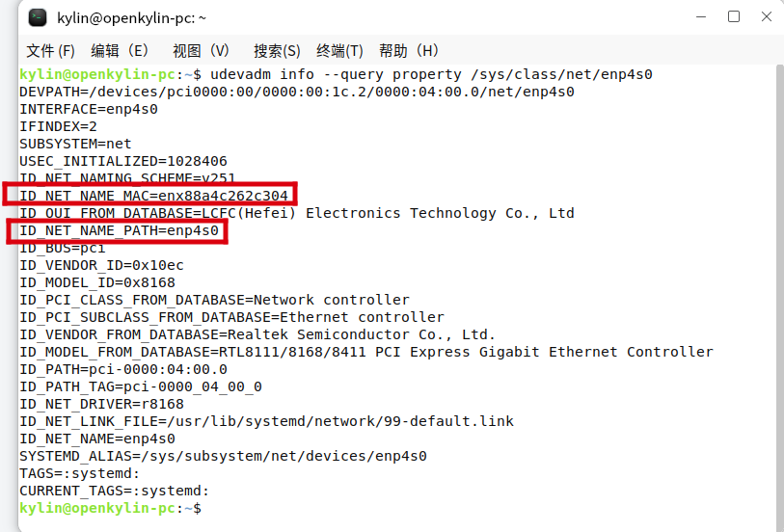Minimize the terminal window
Image resolution: width=784 pixels, height=532 pixels.
(701, 17)
